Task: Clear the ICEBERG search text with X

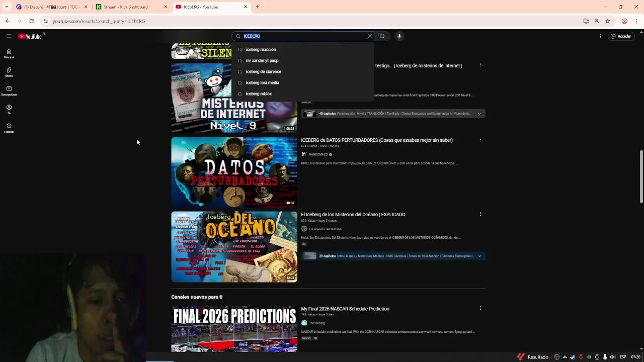Action: pos(370,36)
